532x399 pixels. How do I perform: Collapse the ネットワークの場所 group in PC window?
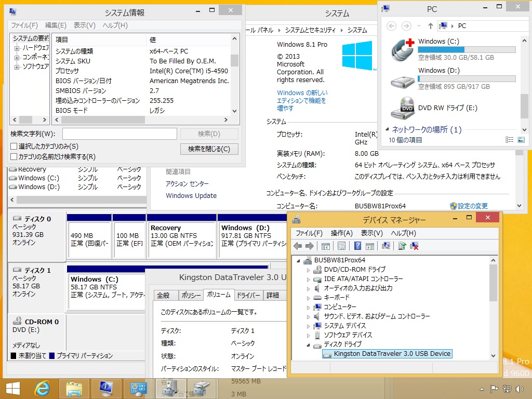387,129
